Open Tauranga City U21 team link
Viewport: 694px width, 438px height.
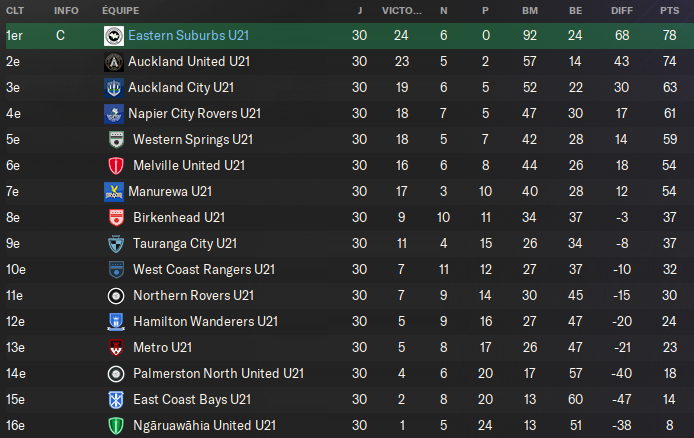pyautogui.click(x=185, y=244)
